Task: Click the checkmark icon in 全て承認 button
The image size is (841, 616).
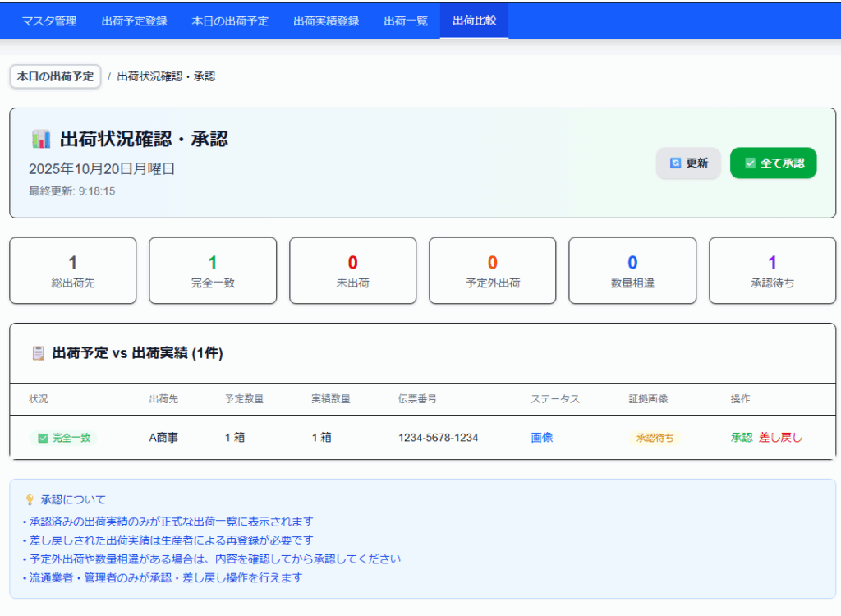Action: pos(749,163)
